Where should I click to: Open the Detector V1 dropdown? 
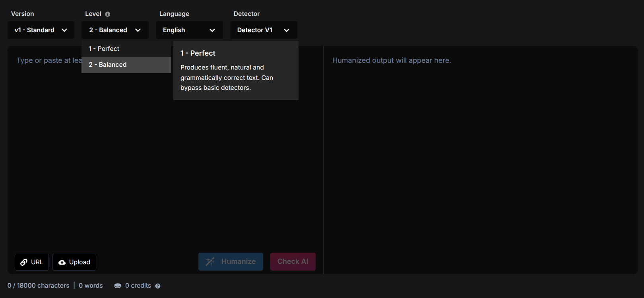(x=264, y=30)
